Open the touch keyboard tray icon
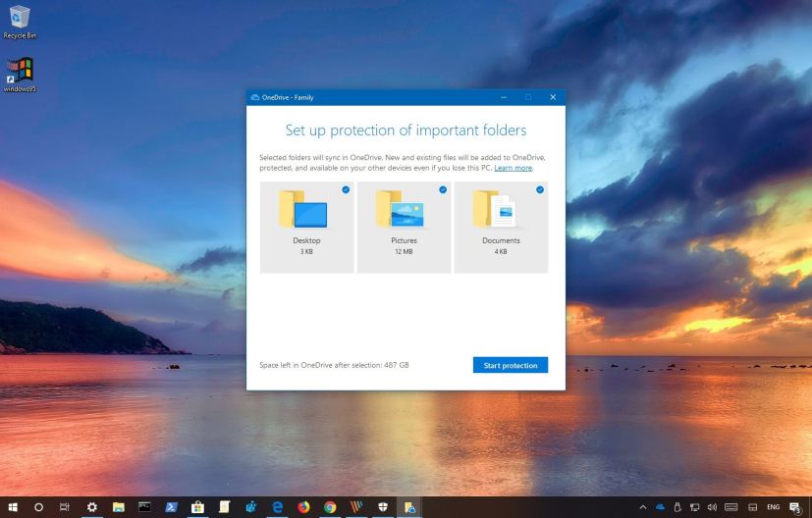Viewport: 812px width, 518px height. [x=731, y=507]
